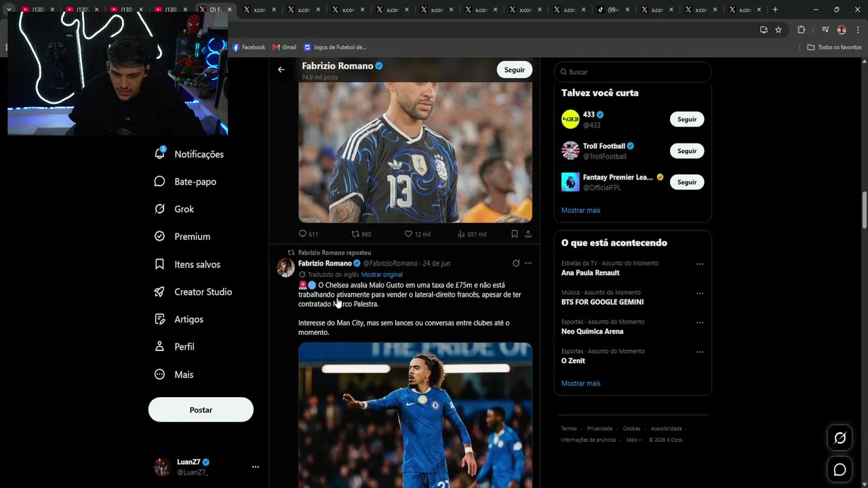Open the floating messages button at bottom right
Image resolution: width=868 pixels, height=488 pixels.
(x=840, y=469)
